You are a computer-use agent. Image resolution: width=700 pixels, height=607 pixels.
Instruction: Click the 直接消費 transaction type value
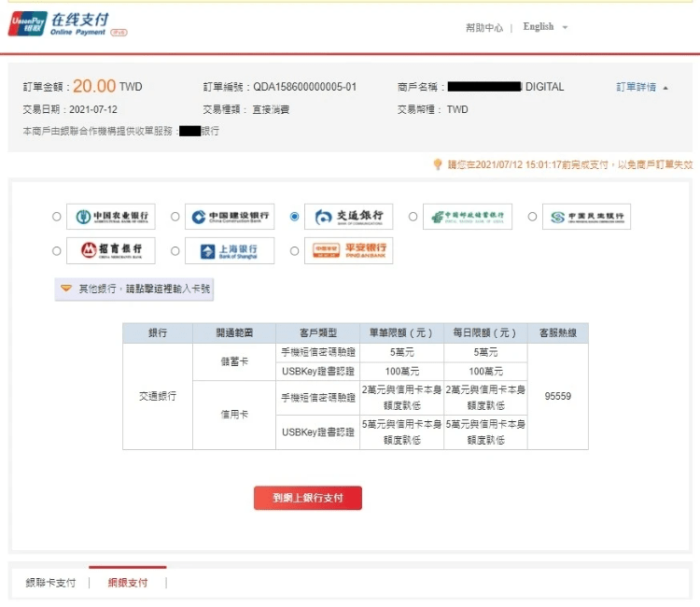tap(271, 109)
